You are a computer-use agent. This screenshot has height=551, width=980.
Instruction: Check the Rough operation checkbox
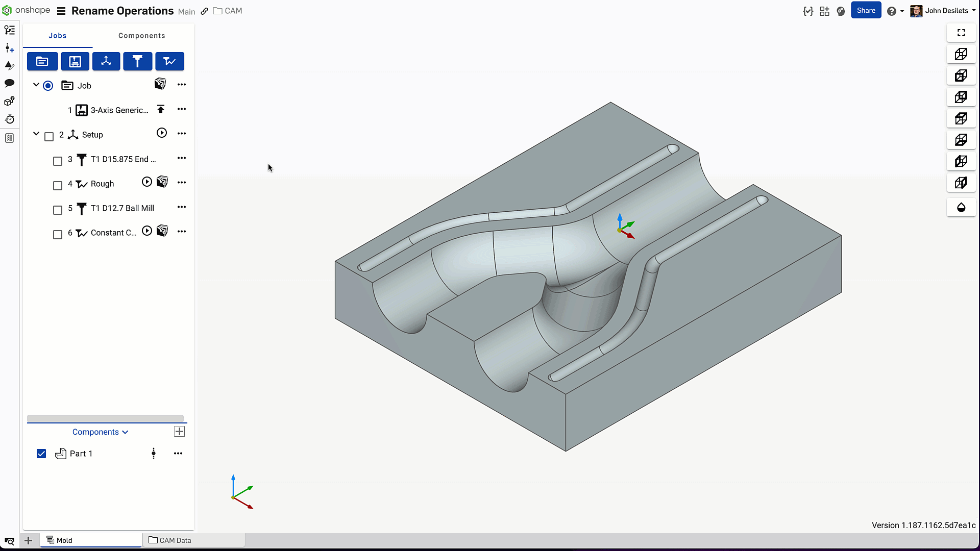tap(58, 186)
